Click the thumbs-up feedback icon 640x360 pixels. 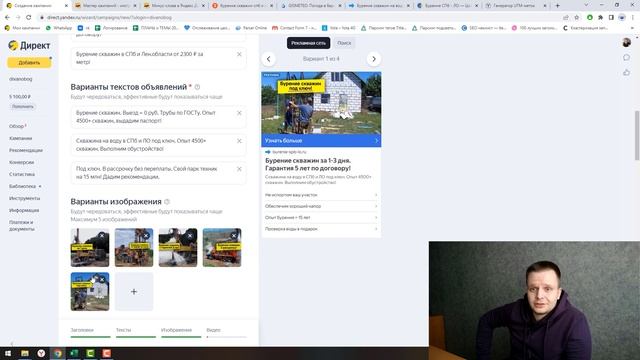pos(626,73)
